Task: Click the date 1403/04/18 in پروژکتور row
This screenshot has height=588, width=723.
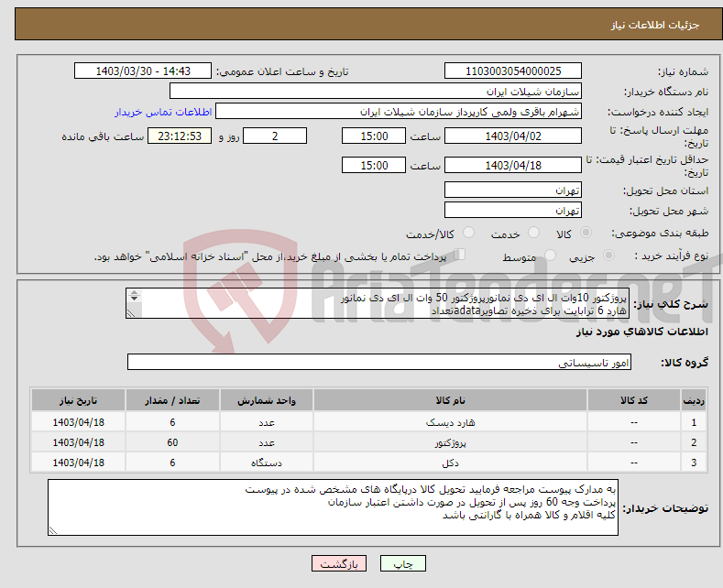Action: tap(79, 442)
